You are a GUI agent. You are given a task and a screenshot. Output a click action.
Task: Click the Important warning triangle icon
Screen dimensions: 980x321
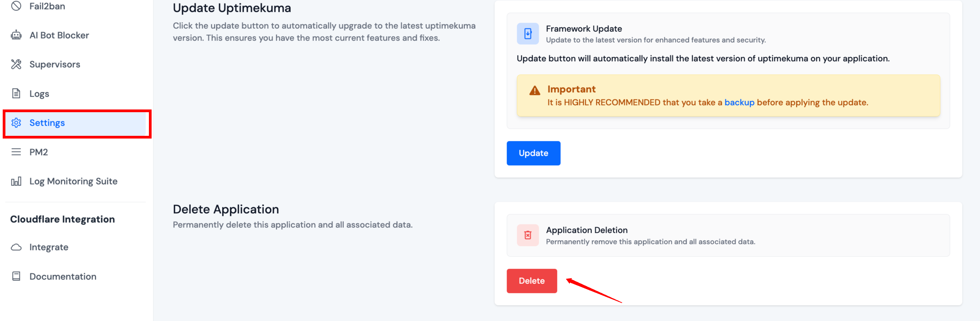[x=535, y=91]
